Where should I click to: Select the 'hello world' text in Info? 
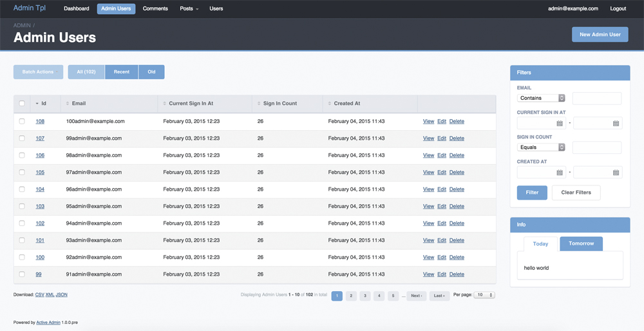pyautogui.click(x=536, y=268)
